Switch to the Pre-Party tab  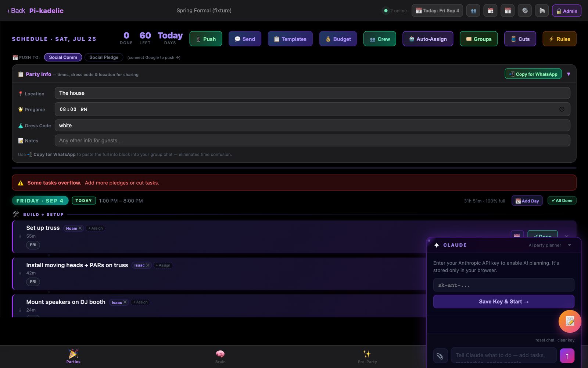click(x=367, y=356)
